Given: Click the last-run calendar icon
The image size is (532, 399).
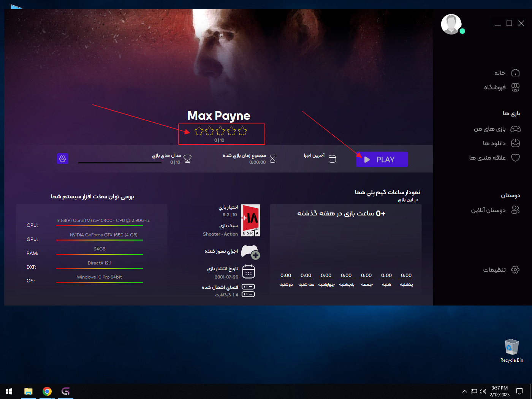Looking at the screenshot, I should tap(332, 159).
